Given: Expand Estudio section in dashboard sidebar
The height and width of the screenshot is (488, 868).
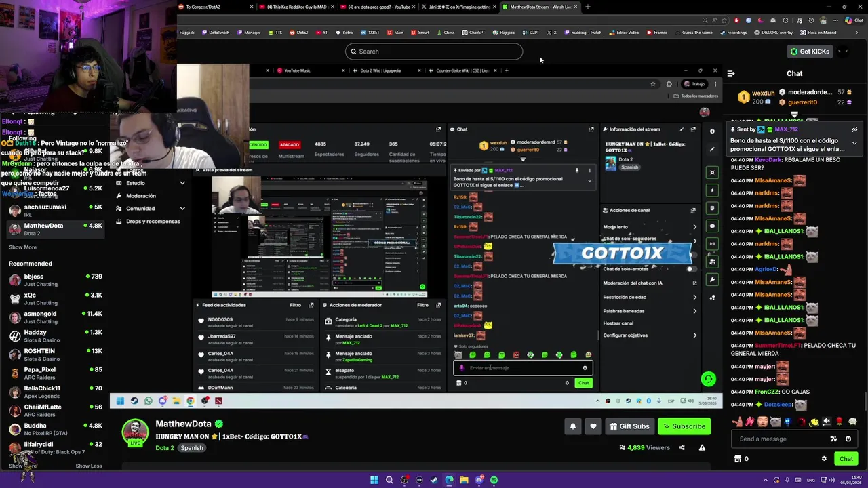Looking at the screenshot, I should pyautogui.click(x=150, y=183).
